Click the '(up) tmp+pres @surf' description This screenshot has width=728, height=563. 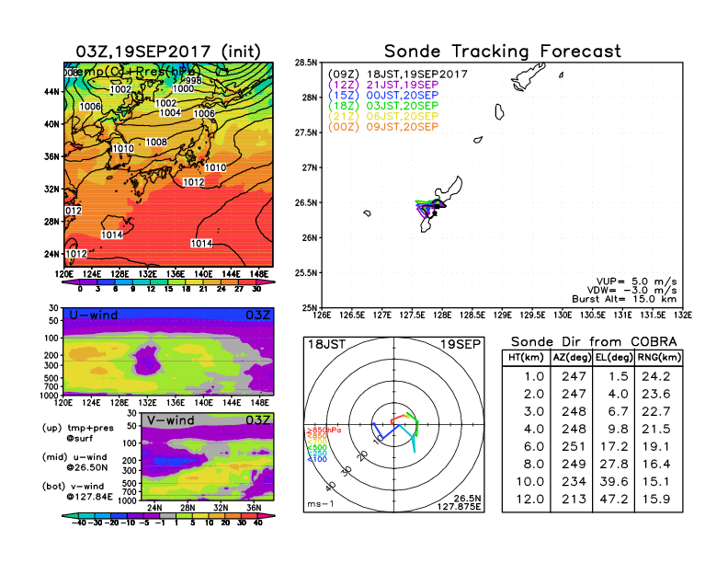[78, 432]
